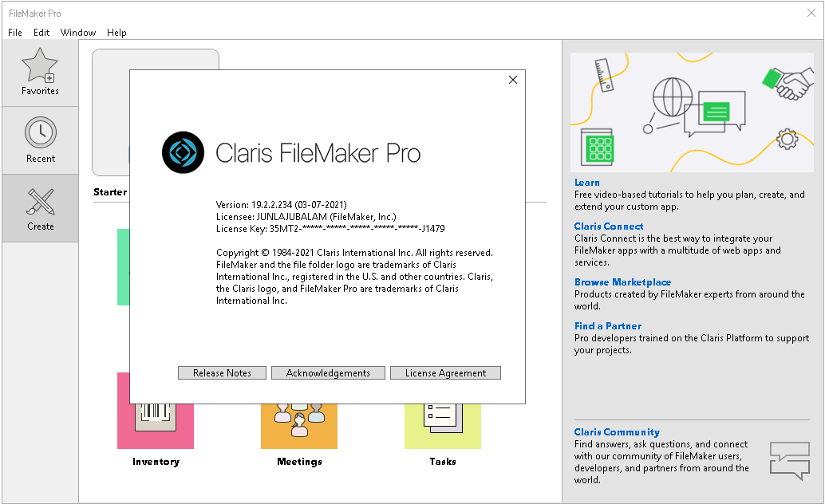Click the Tasks label
The height and width of the screenshot is (504, 825).
(x=443, y=462)
